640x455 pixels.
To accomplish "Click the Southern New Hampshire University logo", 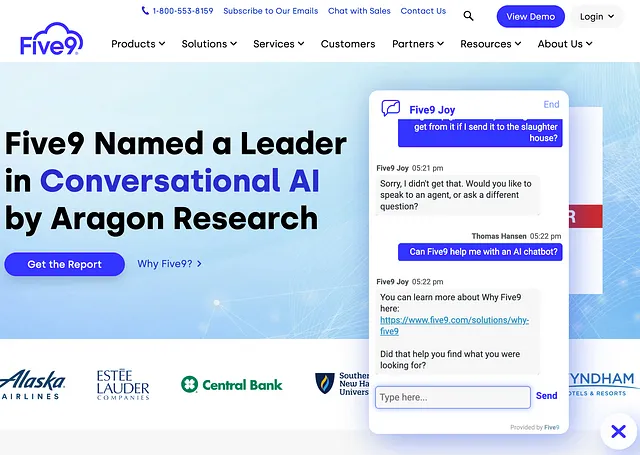I will [x=342, y=384].
